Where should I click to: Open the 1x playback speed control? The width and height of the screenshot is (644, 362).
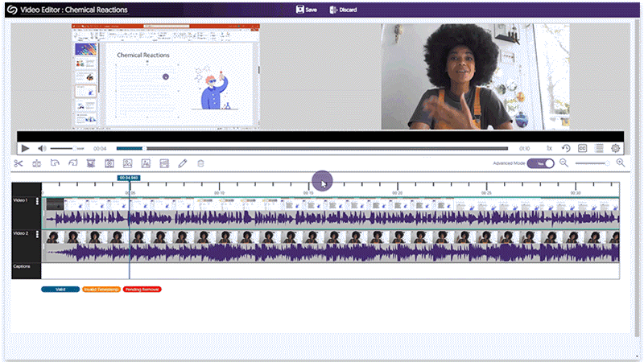549,148
